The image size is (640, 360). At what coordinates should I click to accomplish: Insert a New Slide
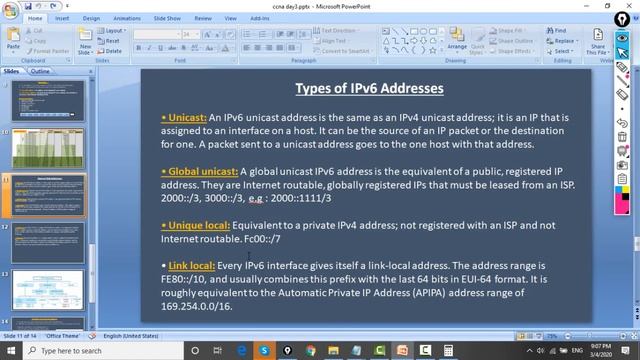tap(85, 41)
